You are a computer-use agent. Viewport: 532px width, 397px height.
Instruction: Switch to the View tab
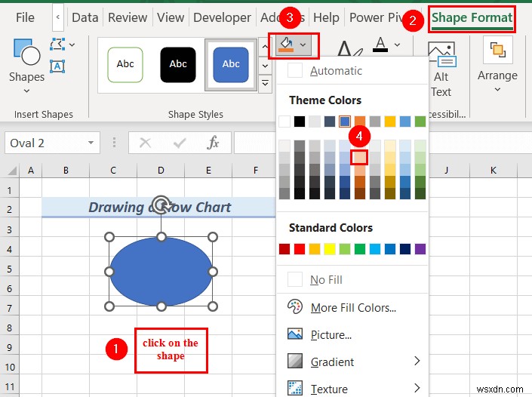tap(171, 17)
